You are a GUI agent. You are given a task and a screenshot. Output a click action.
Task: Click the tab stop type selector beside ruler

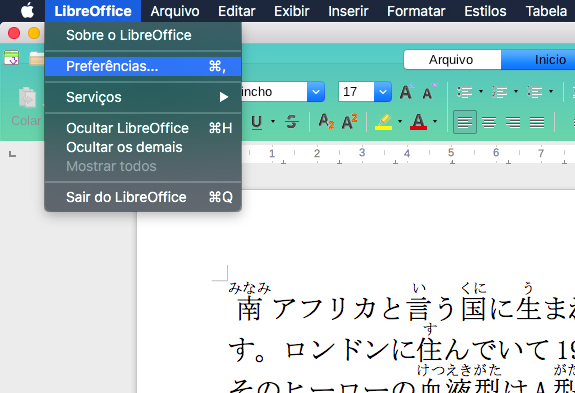click(x=12, y=154)
